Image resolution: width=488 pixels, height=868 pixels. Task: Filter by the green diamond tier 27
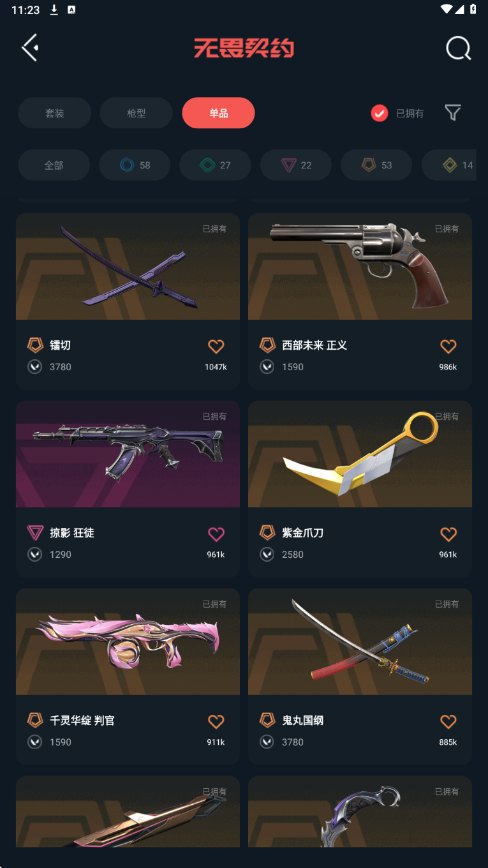pos(215,165)
